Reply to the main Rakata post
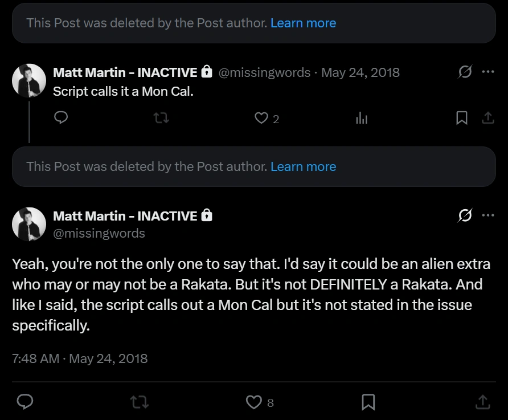This screenshot has height=420, width=508. pos(24,402)
